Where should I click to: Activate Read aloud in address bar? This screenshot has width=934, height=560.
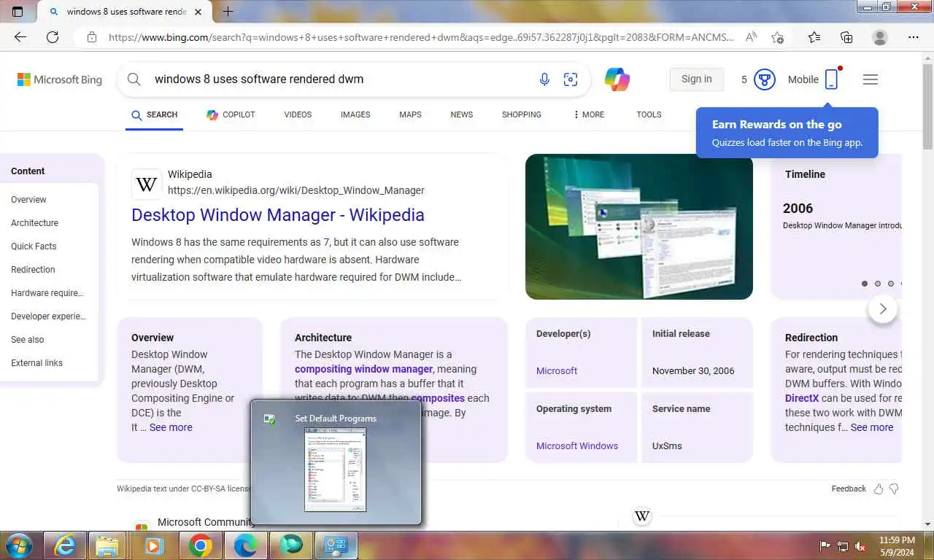[x=750, y=37]
